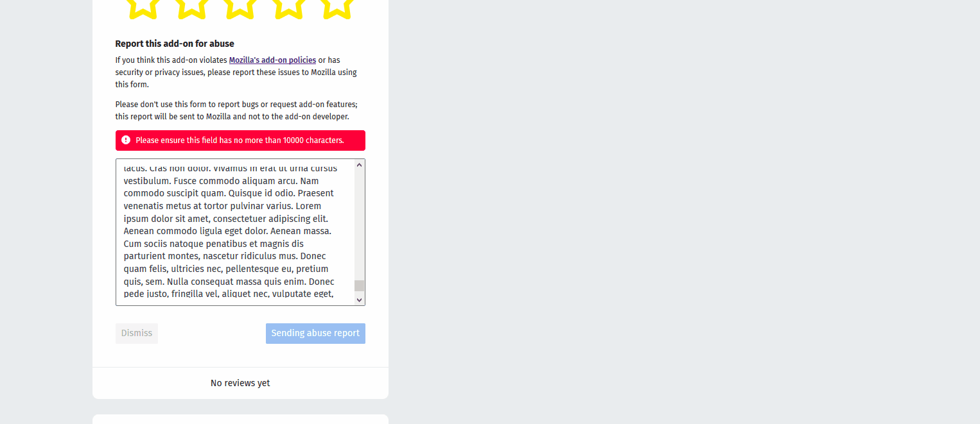
Task: Click the textarea scroll down arrow
Action: tap(359, 300)
